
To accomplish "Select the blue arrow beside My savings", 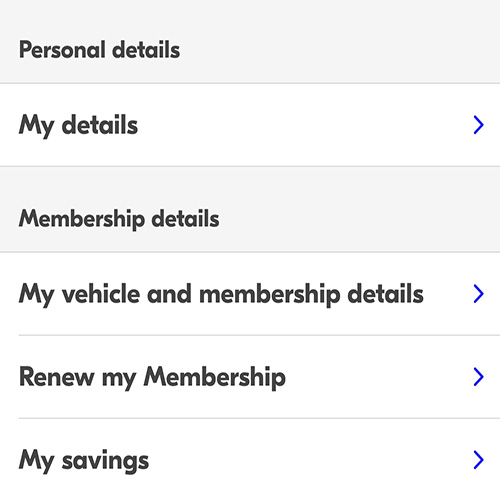I will click(x=479, y=460).
